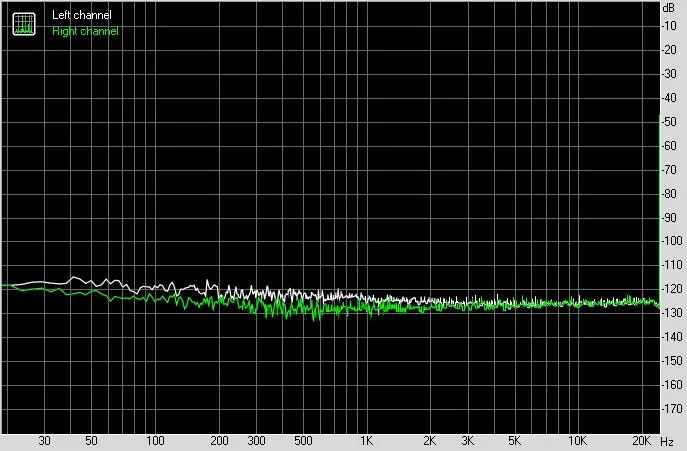Click the "20K" frequency axis label
This screenshot has width=687, height=451.
(x=642, y=441)
